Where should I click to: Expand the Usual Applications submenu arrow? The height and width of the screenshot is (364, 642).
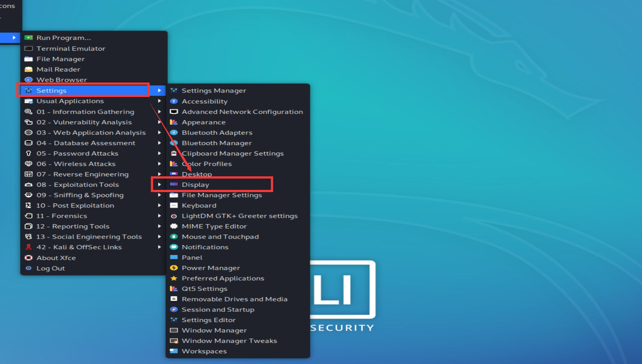coord(159,101)
